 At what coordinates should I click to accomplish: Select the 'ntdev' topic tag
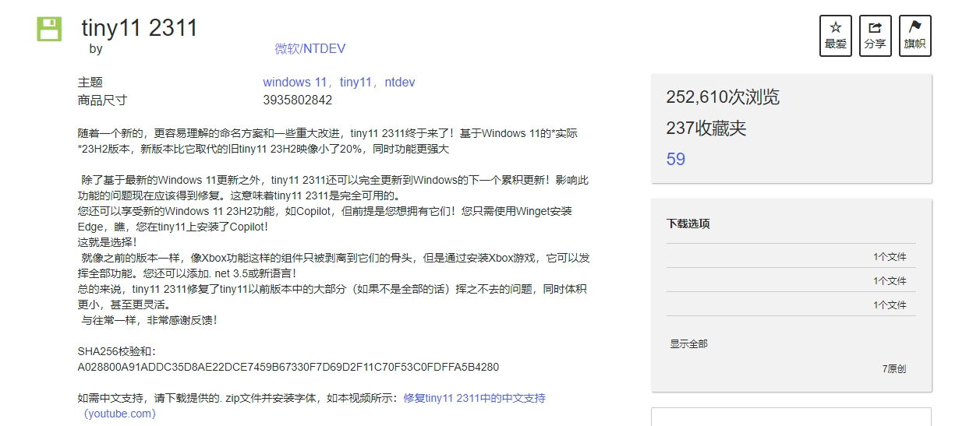pyautogui.click(x=400, y=82)
